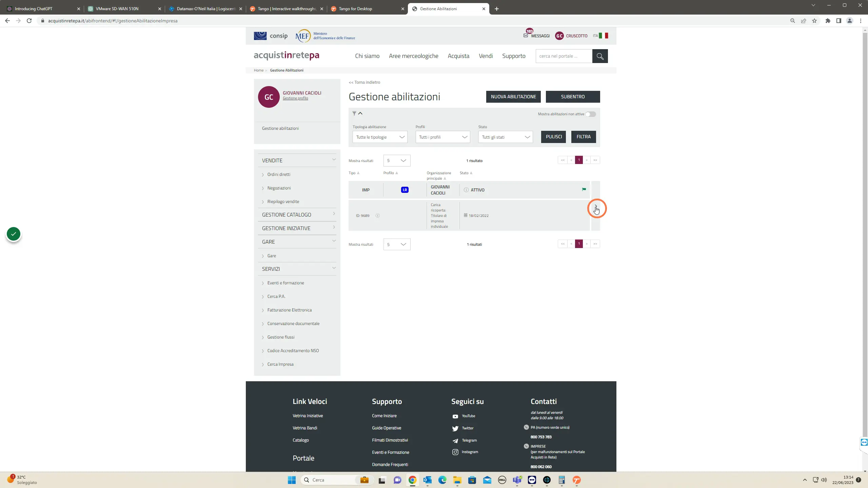Open the Profili dropdown
Screen dimensions: 868x488
click(x=443, y=137)
